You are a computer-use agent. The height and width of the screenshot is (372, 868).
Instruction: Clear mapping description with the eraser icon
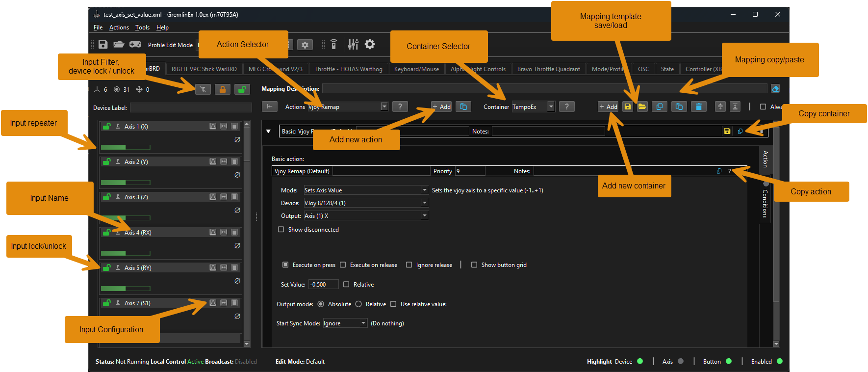pos(775,89)
